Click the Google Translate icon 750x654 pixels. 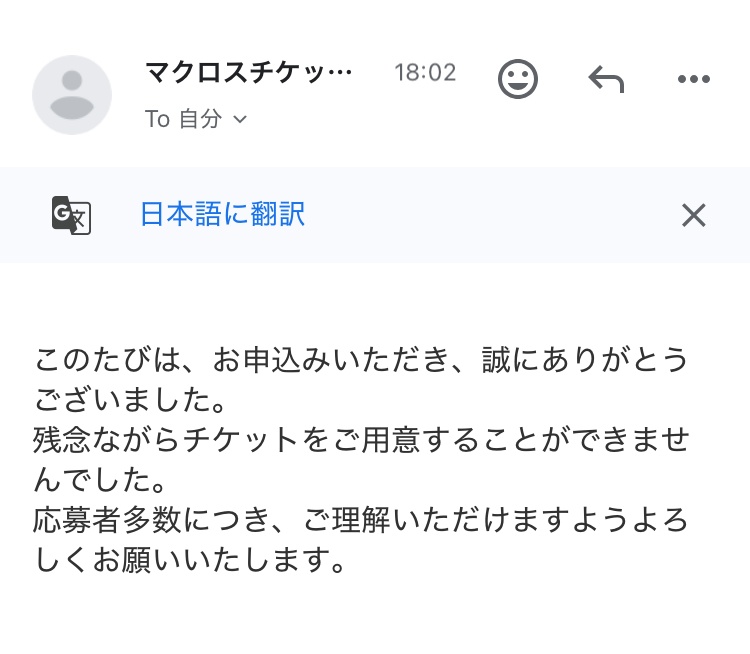pos(71,215)
